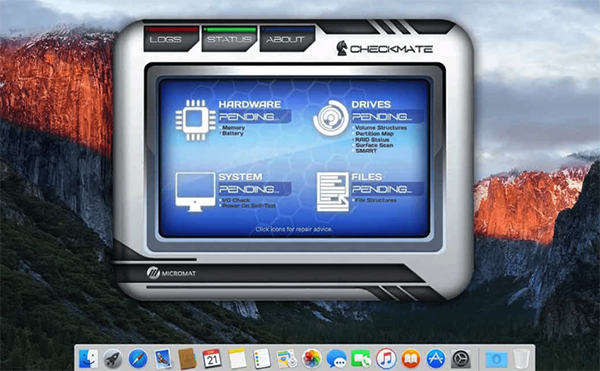Open FaceTime green icon in Dock

click(x=361, y=359)
